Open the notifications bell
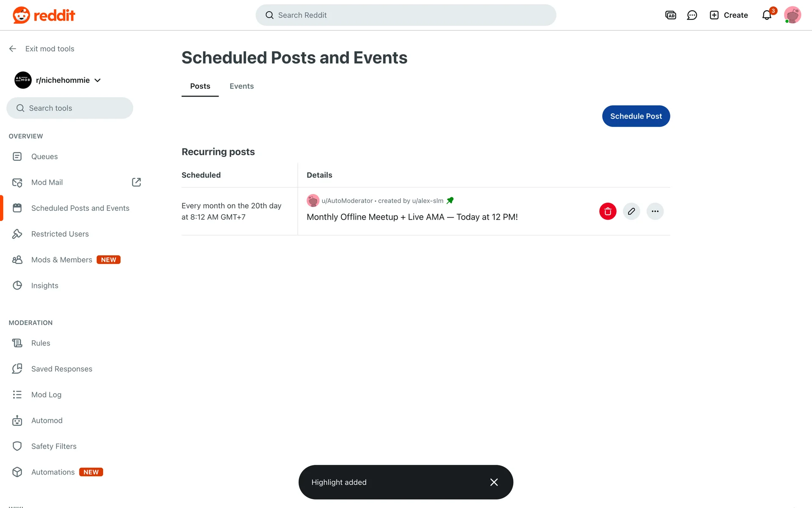This screenshot has width=812, height=508. click(767, 15)
